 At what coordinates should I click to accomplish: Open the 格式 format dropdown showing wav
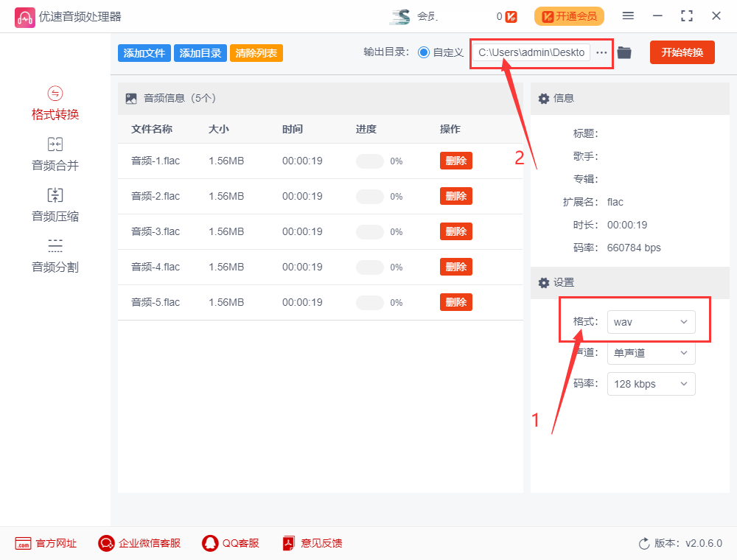651,322
